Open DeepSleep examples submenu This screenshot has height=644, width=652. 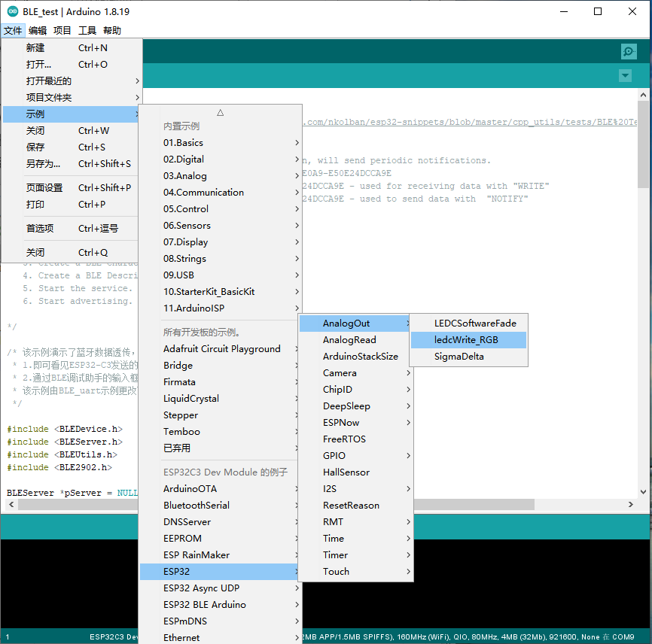[x=356, y=406]
